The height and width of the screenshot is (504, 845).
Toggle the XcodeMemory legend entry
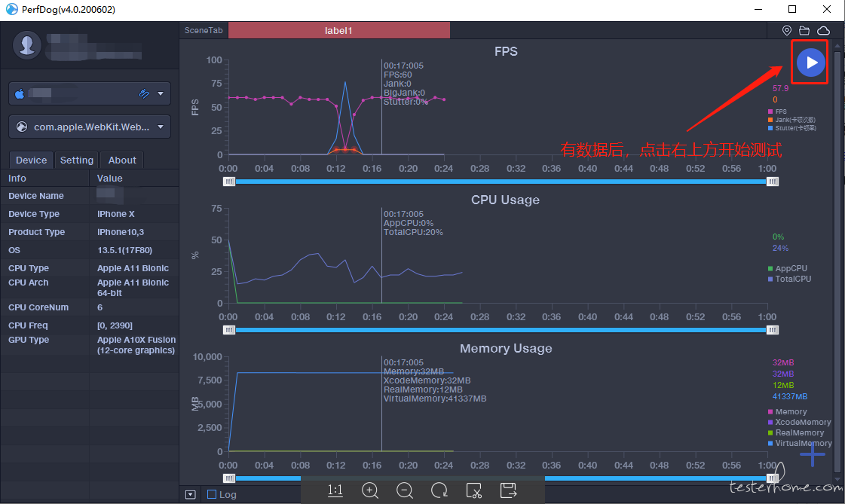click(x=800, y=422)
